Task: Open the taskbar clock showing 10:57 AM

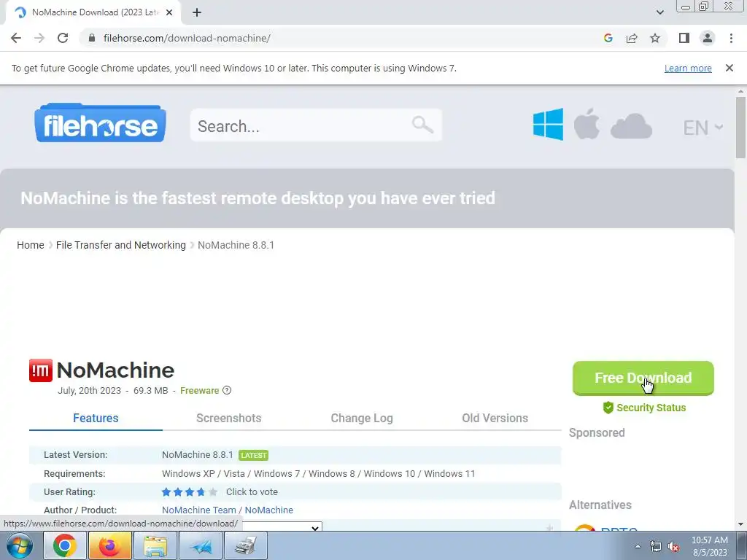Action: [x=709, y=546]
